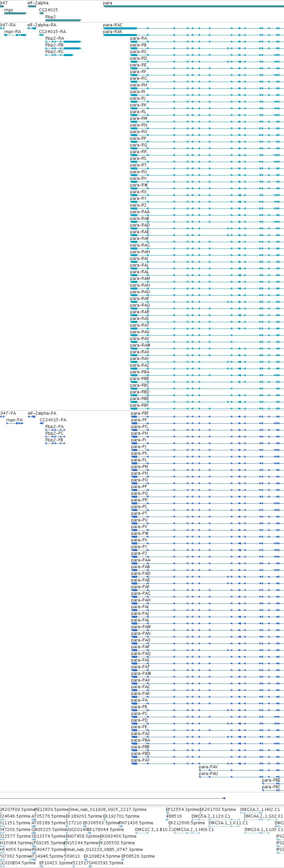Select the para-RAH transcript label
The image size is (284, 868).
[x=140, y=252]
